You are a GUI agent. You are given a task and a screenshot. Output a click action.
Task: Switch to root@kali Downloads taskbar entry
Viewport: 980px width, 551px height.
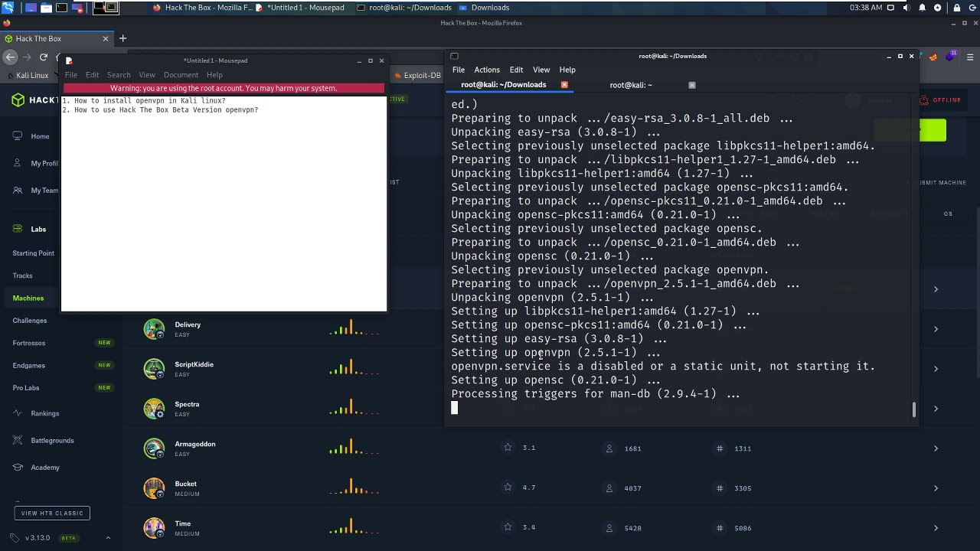(x=405, y=8)
